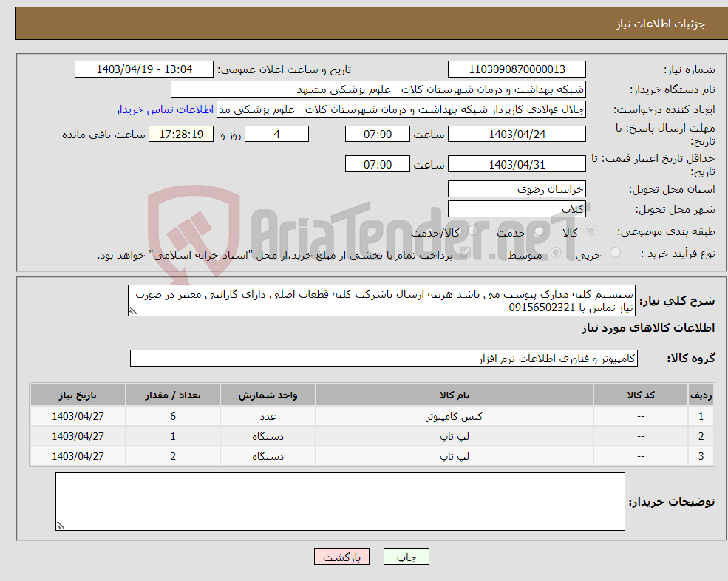Viewport: 728px width, 581px height.
Task: Click the تعداد / مقدار column header
Action: 173,395
